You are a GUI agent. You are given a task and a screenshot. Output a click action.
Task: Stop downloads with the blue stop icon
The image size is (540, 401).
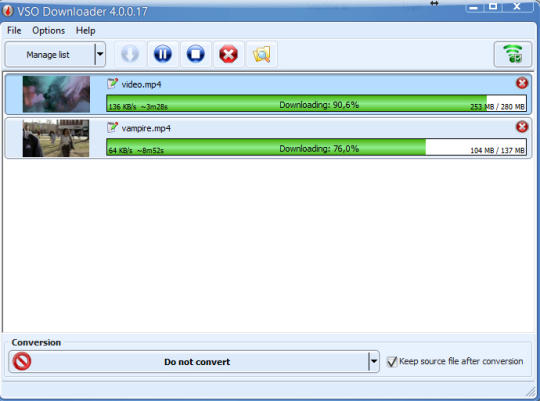coord(196,54)
